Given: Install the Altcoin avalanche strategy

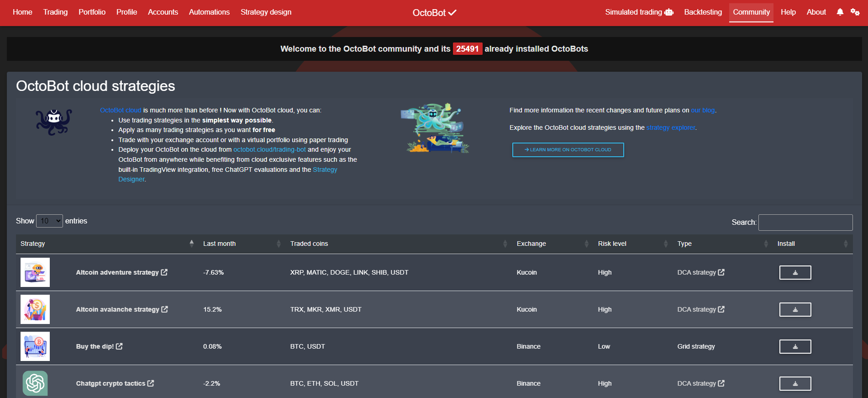Looking at the screenshot, I should [x=795, y=309].
